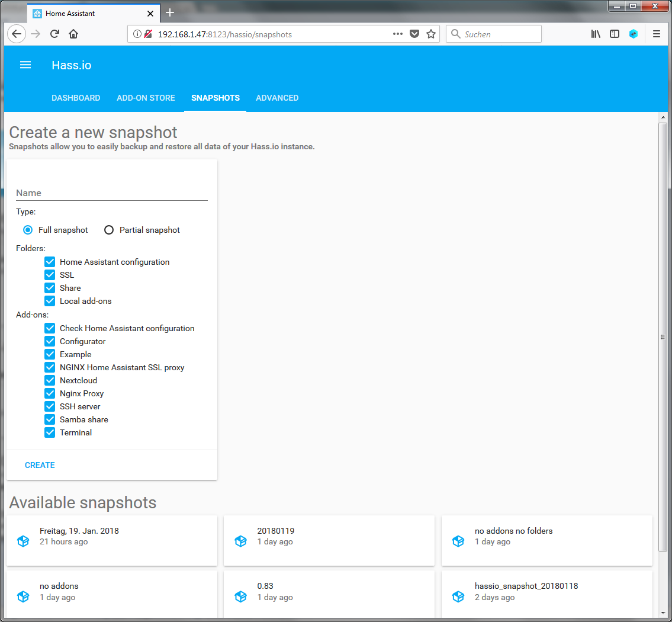Click the 0.83 snapshot package icon

tap(241, 597)
